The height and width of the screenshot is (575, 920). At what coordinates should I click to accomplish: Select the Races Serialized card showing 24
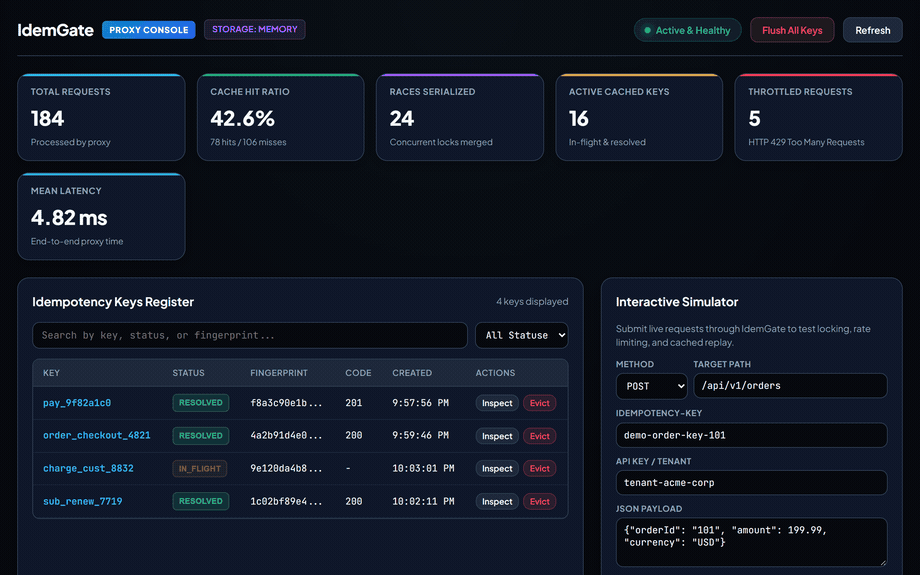coord(460,117)
